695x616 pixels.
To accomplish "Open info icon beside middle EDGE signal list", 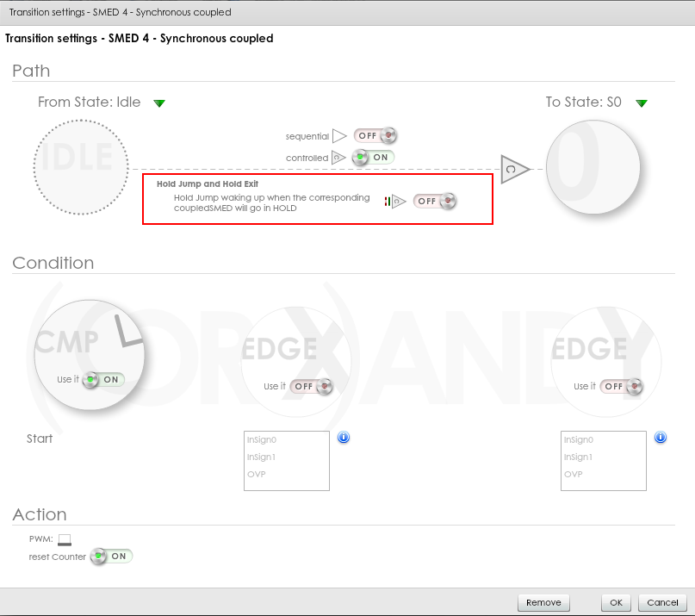I will pyautogui.click(x=344, y=438).
